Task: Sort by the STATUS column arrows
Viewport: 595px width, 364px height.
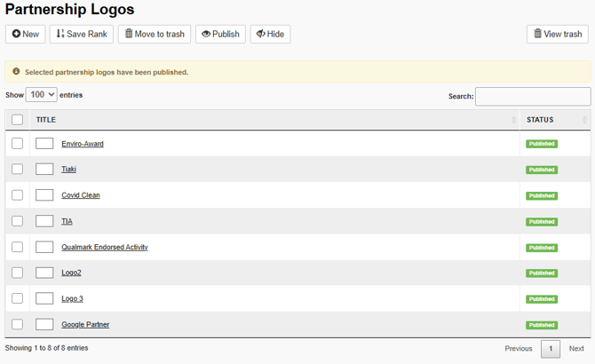Action: [x=584, y=120]
